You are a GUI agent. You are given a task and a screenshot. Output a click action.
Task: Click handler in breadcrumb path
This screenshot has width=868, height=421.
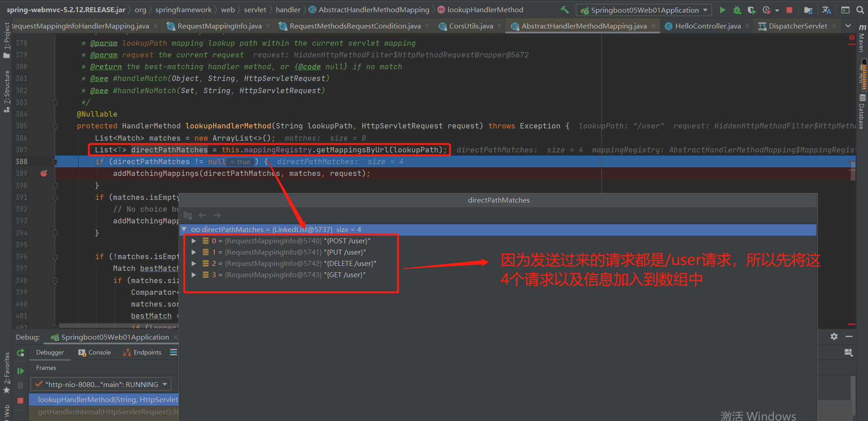tap(288, 10)
